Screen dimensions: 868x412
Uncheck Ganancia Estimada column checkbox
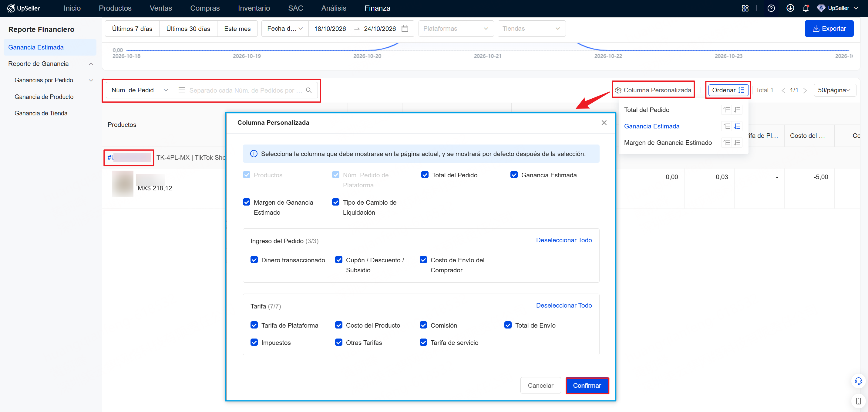click(x=514, y=175)
